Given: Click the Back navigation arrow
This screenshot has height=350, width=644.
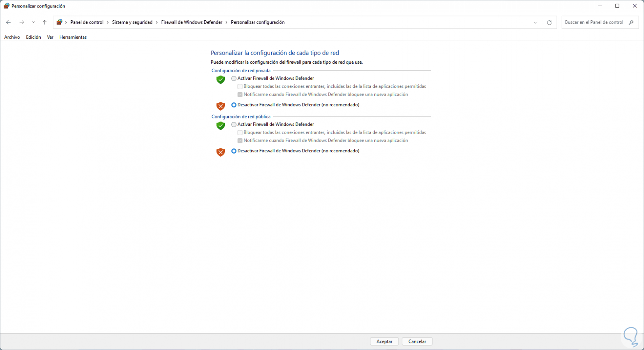Looking at the screenshot, I should click(9, 22).
